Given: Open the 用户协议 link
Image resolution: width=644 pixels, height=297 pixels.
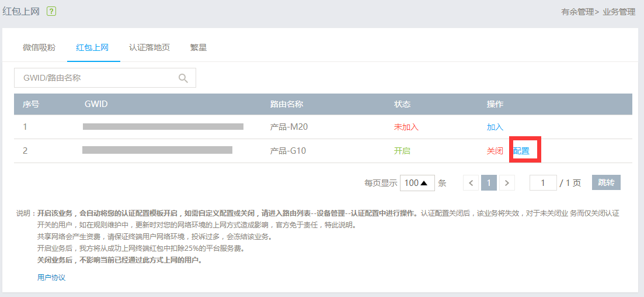Looking at the screenshot, I should (51, 278).
